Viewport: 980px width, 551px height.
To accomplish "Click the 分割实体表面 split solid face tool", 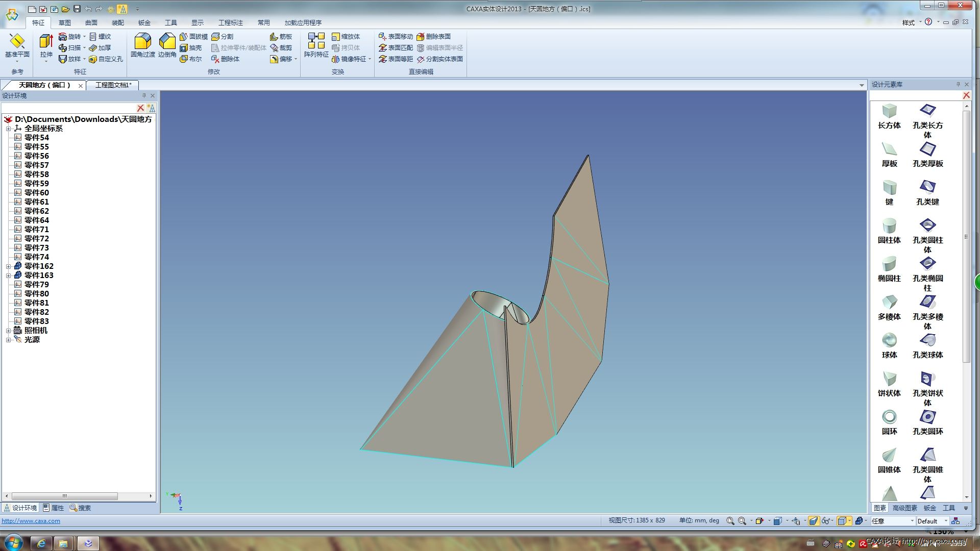I will pos(440,59).
